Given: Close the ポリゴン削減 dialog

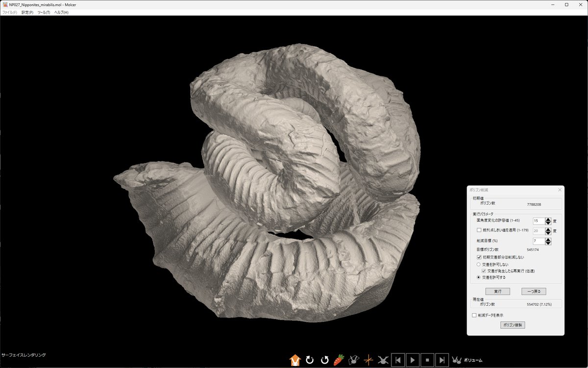Looking at the screenshot, I should (x=560, y=189).
